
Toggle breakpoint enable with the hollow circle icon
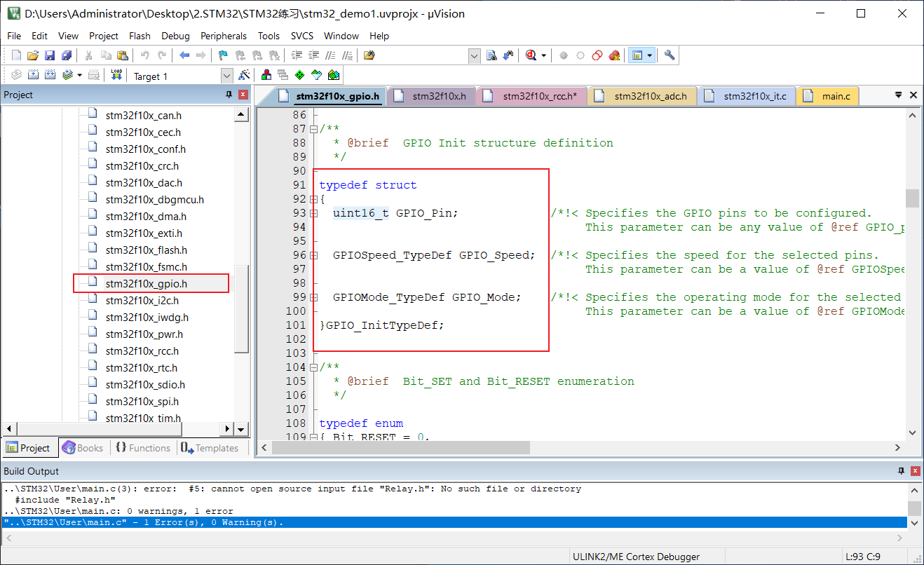click(580, 55)
